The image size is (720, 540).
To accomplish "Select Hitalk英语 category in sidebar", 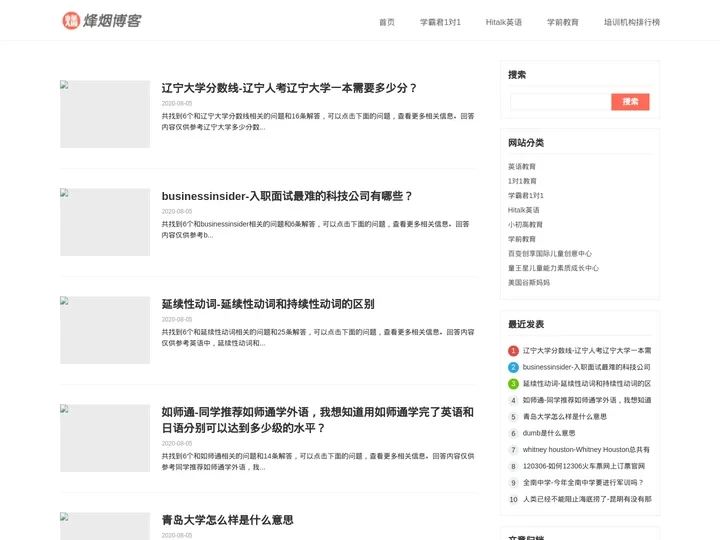I will click(523, 210).
